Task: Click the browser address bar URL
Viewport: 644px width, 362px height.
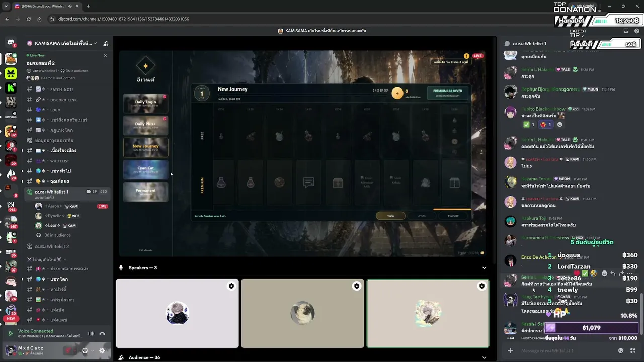Action: pyautogui.click(x=124, y=19)
